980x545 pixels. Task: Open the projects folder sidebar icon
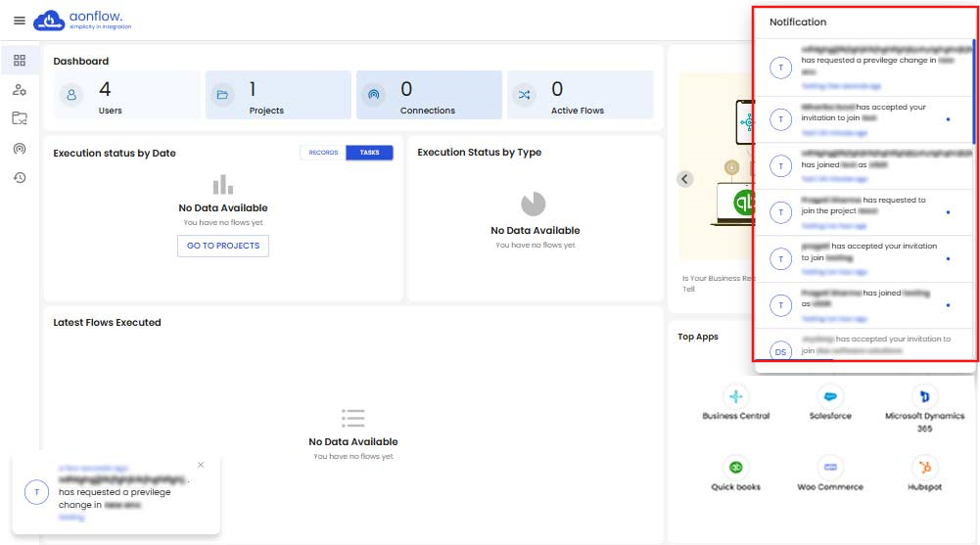[20, 119]
